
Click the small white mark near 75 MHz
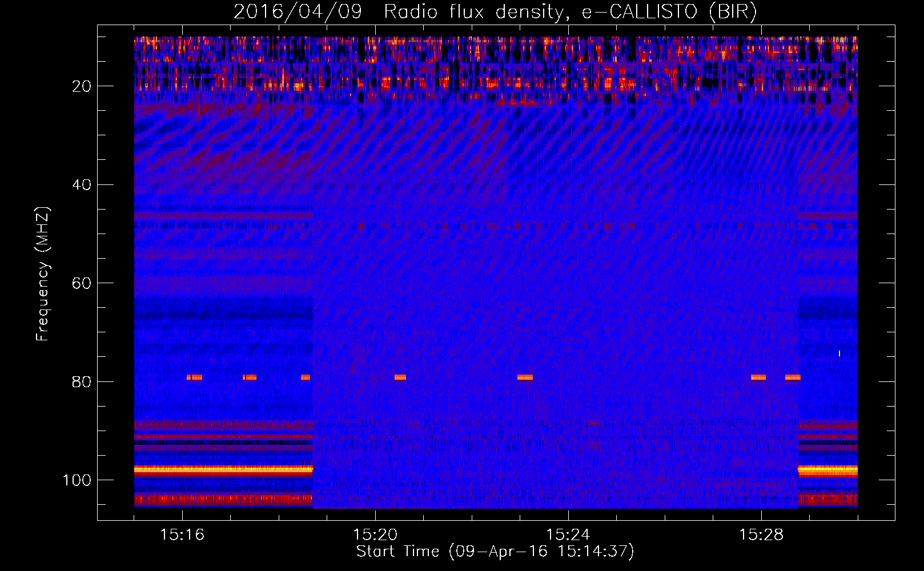(x=839, y=353)
